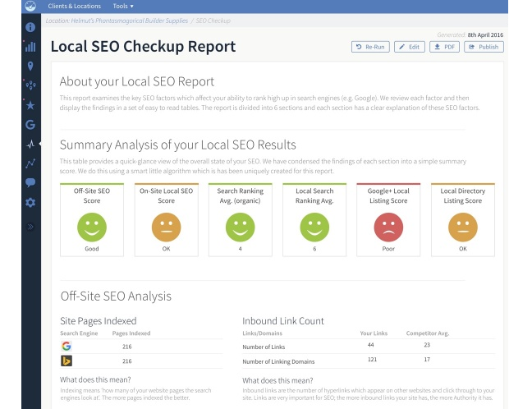Click the info icon in the sidebar
Screen dimensions: 532x409
coord(30,27)
